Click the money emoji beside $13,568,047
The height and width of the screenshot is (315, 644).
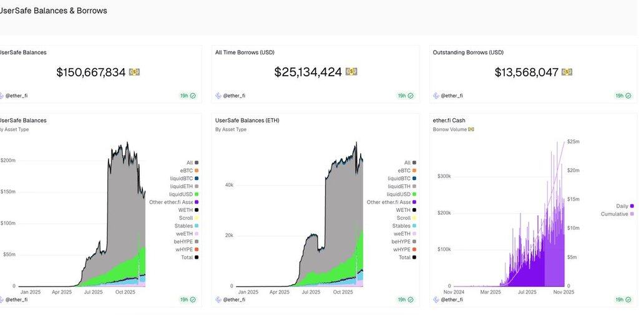pos(567,72)
